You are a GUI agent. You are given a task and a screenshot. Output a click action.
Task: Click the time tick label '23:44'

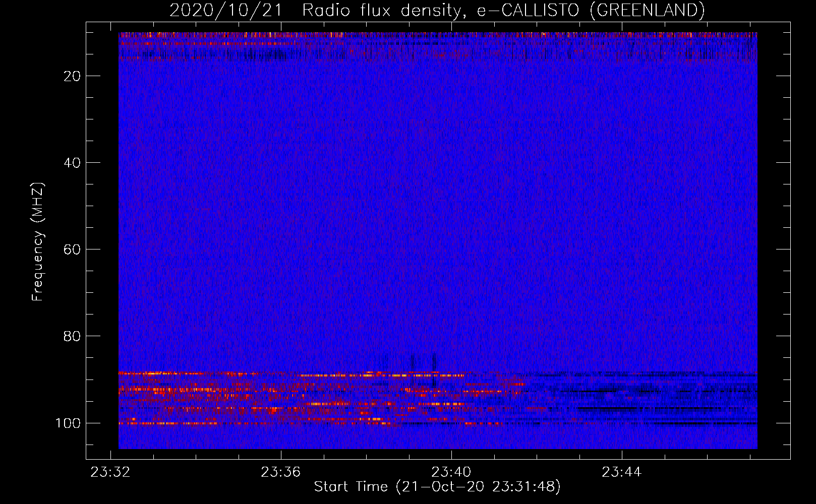(621, 472)
